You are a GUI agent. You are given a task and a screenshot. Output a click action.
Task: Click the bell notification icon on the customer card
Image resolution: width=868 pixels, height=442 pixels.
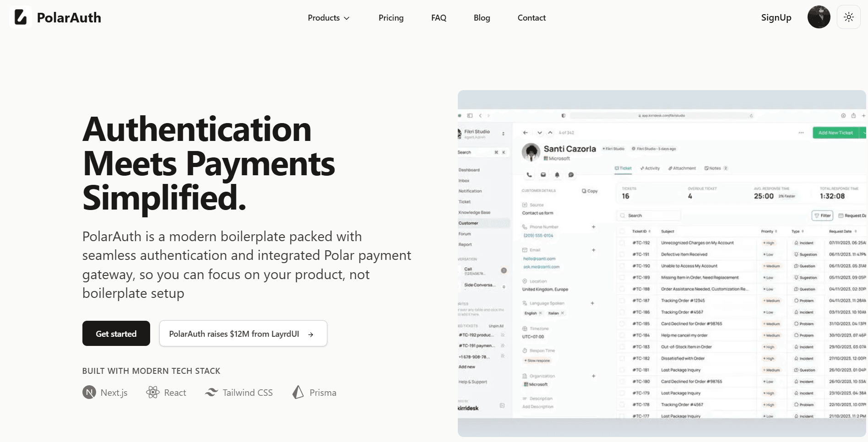(x=558, y=175)
